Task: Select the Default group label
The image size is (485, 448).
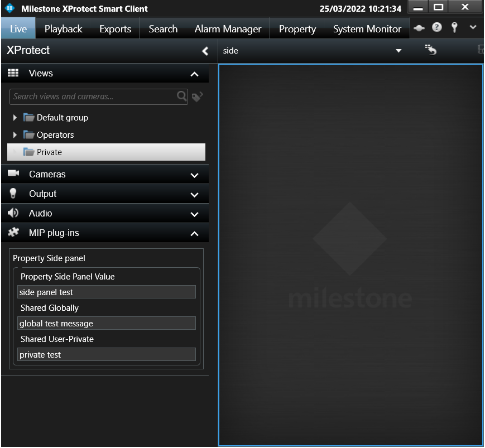Action: pyautogui.click(x=62, y=118)
